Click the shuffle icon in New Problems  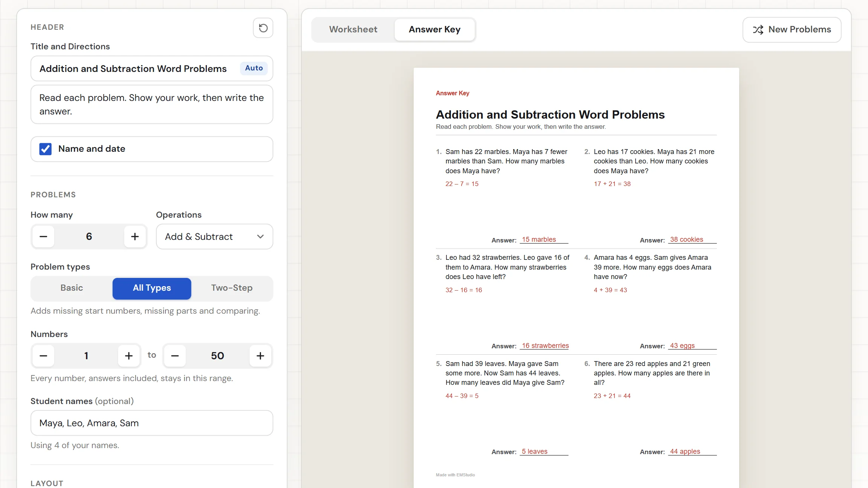click(x=758, y=30)
